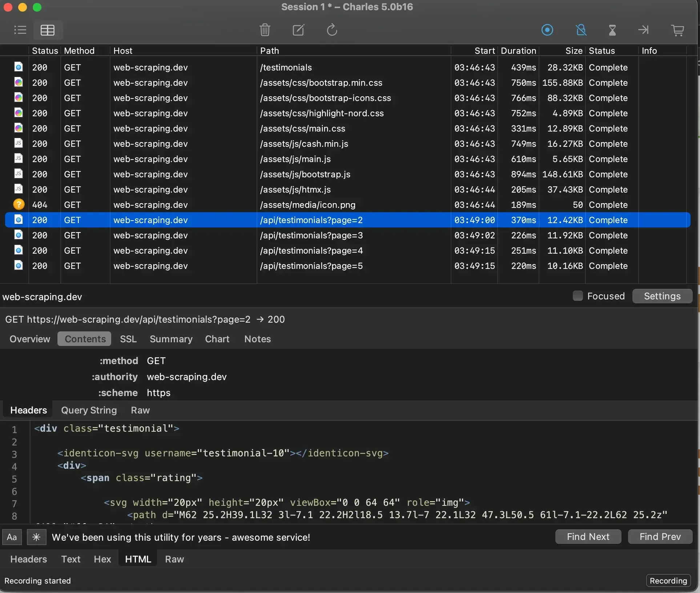Switch to Sequence view list icon
This screenshot has height=593, width=700.
[20, 30]
